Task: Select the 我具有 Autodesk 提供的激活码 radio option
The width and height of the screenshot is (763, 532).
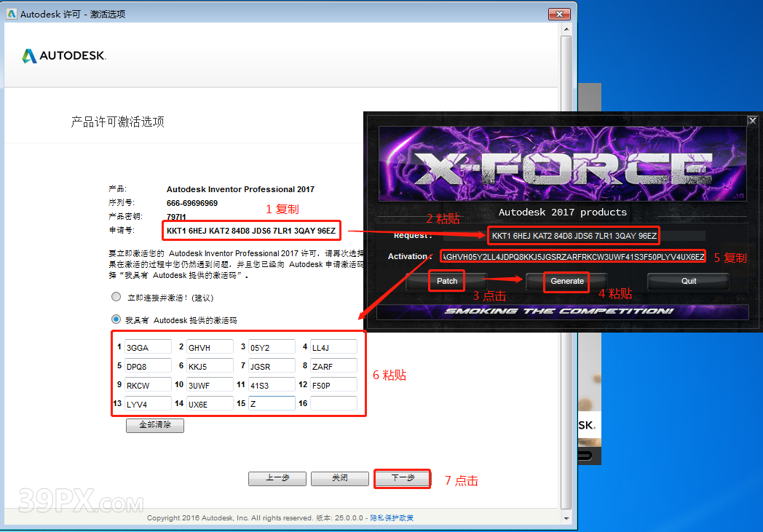Action: (116, 319)
